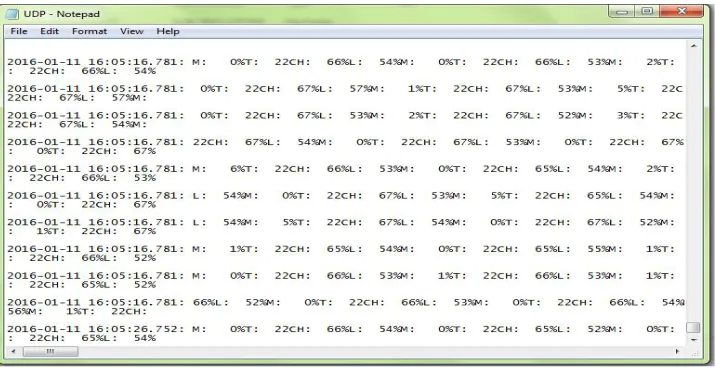Close the UDP - Notepad window
The width and height of the screenshot is (716, 368).
pyautogui.click(x=682, y=12)
